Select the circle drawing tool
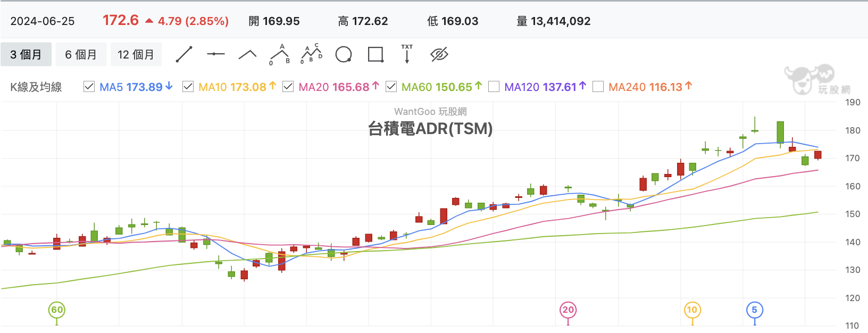Viewport: 868px width, 333px height. pos(344,54)
